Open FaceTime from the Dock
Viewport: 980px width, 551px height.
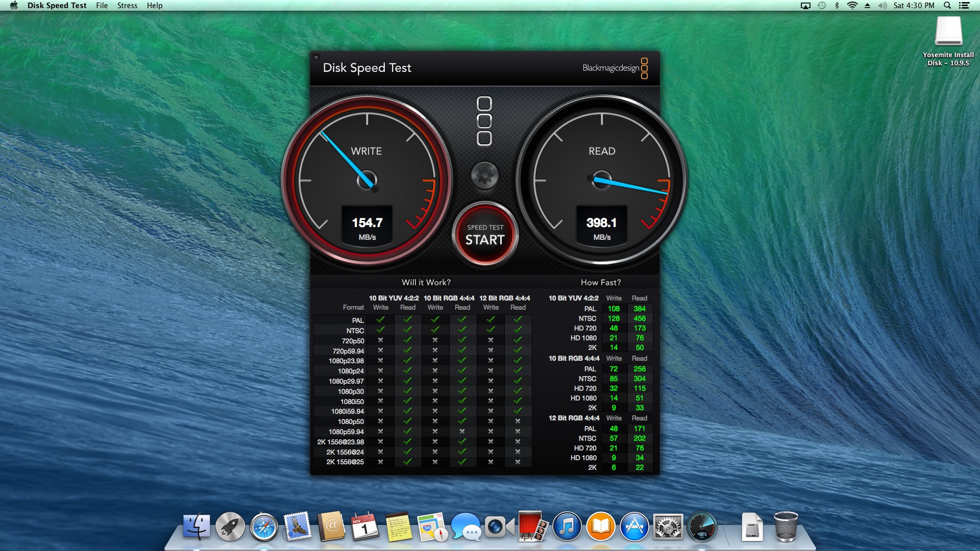499,527
